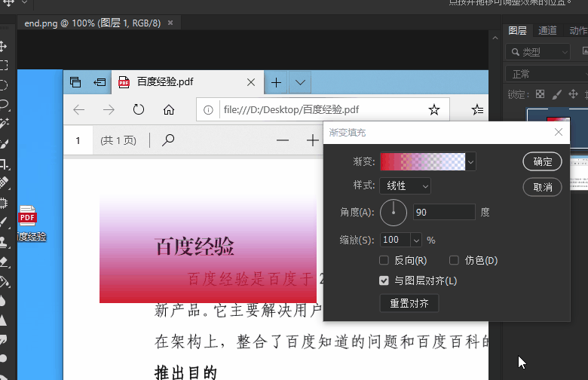Click the lock transparent pixels icon
Viewport: 588px width, 380px height.
(x=540, y=93)
